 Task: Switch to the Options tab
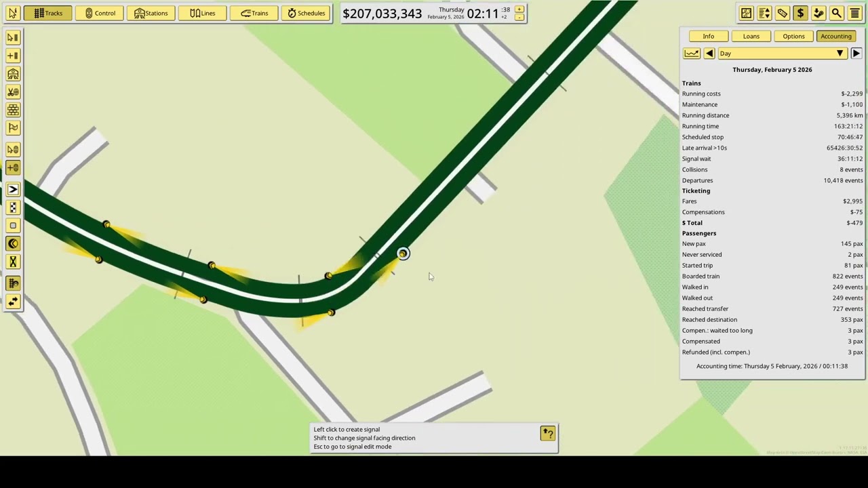point(793,36)
